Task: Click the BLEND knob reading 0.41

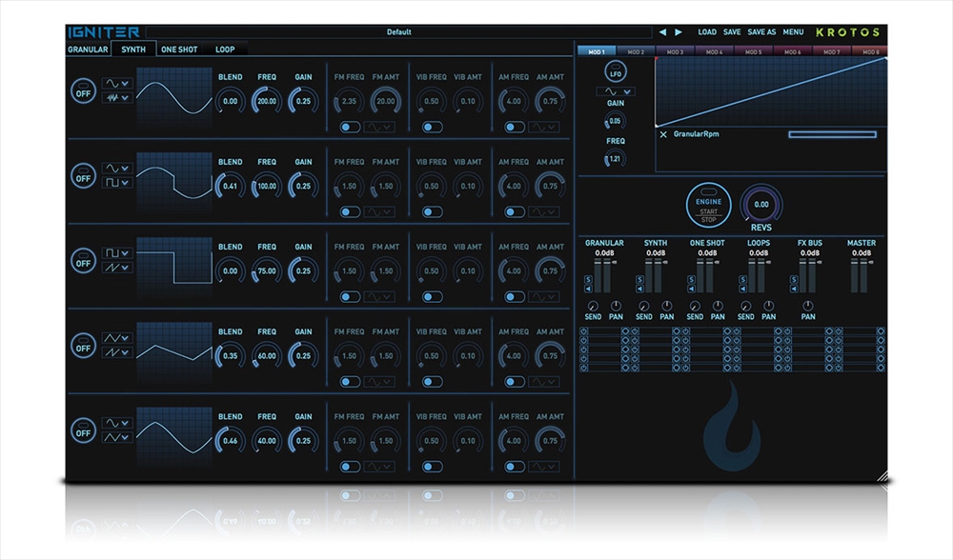Action: coord(231,186)
